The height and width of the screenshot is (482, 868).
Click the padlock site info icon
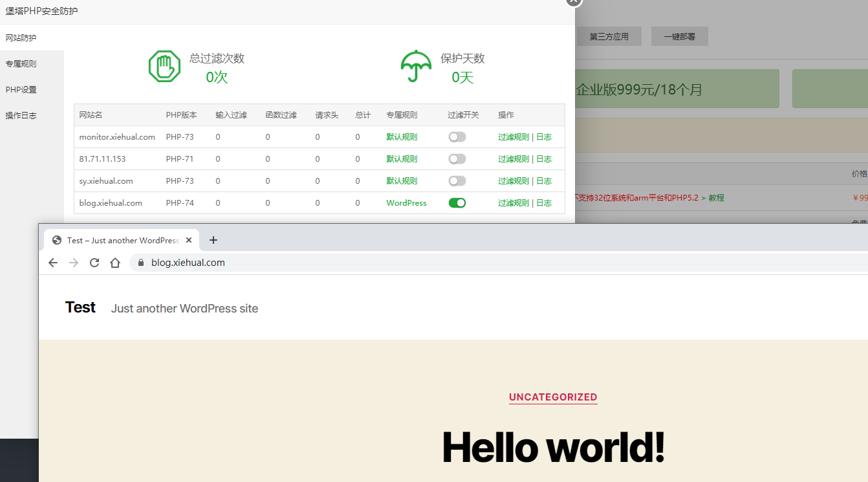(140, 263)
